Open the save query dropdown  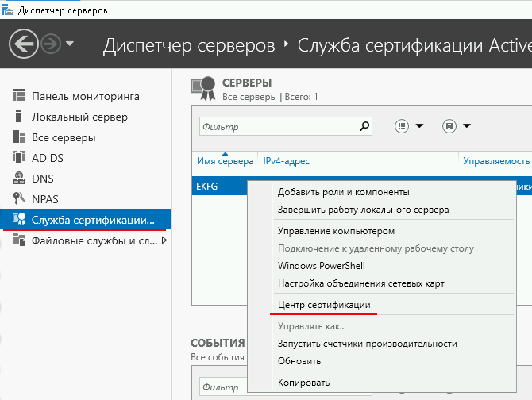457,126
